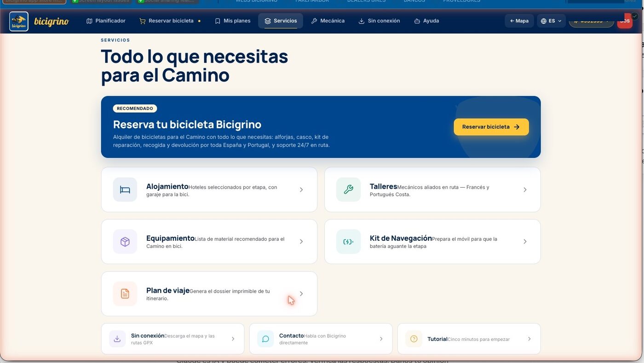
Task: Open the Talleres title link
Action: tap(383, 186)
